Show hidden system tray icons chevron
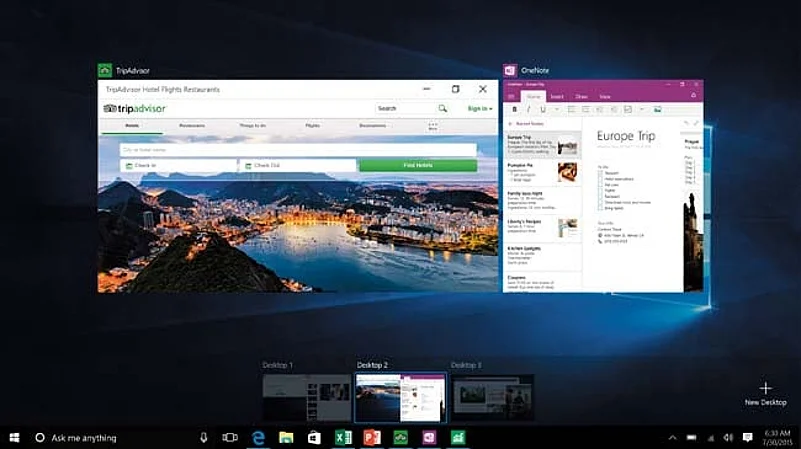 [x=673, y=438]
